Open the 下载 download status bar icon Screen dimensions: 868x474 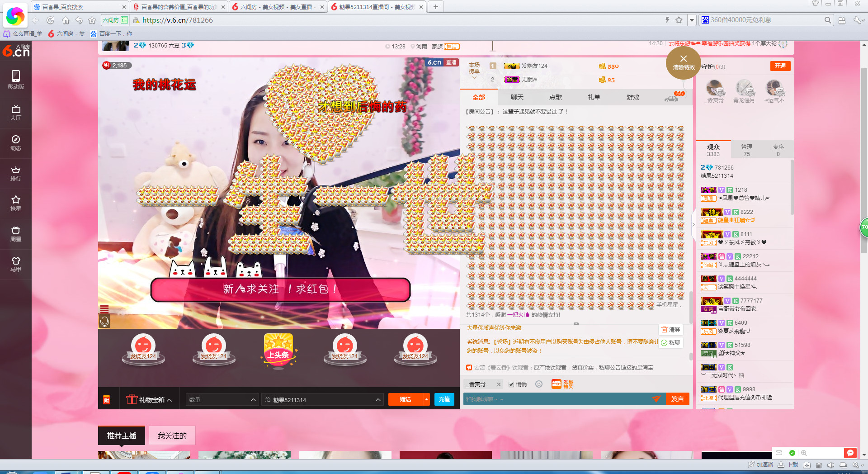788,465
